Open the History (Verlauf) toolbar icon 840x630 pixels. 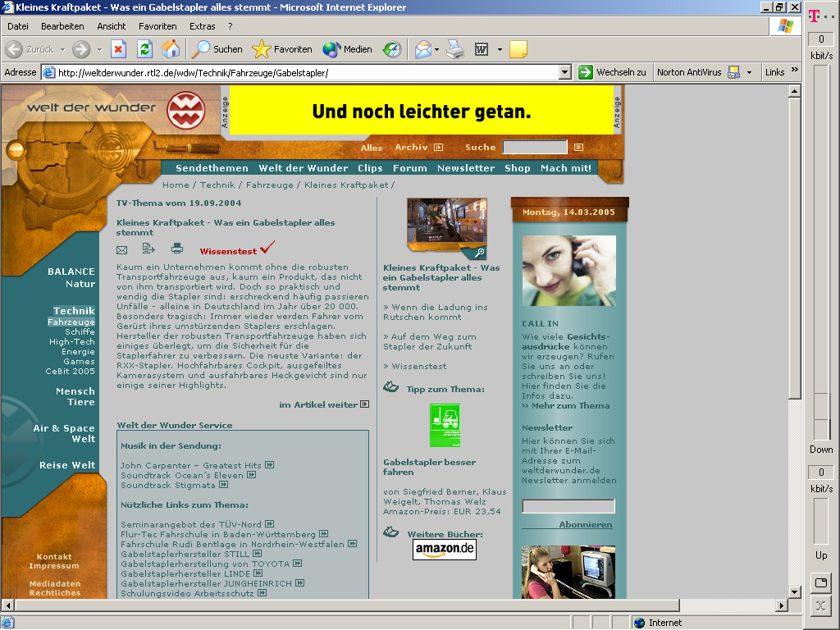392,49
